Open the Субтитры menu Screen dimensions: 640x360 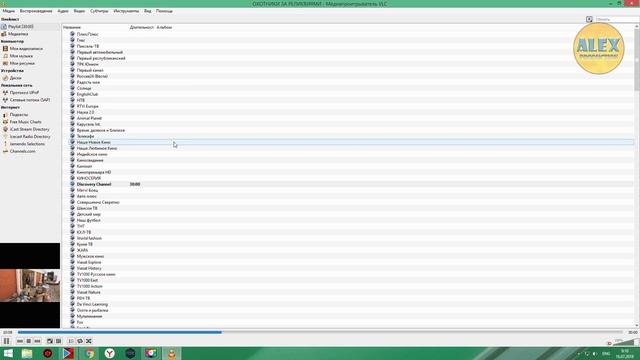point(99,11)
